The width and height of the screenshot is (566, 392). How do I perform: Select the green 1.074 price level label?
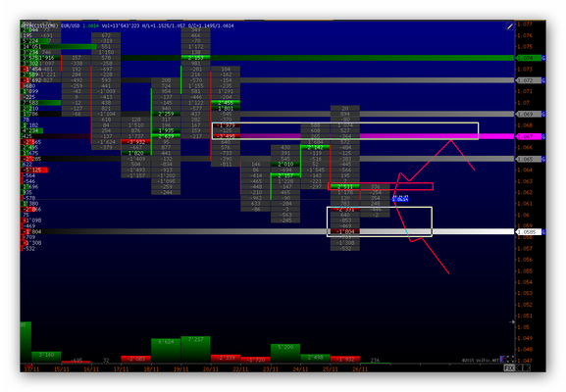[x=529, y=58]
